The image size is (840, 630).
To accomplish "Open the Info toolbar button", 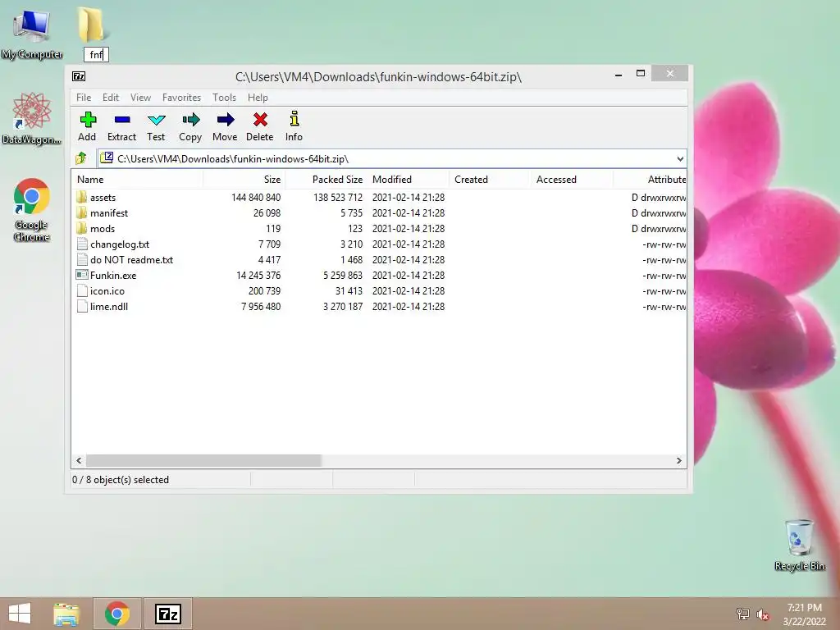I will 294,126.
